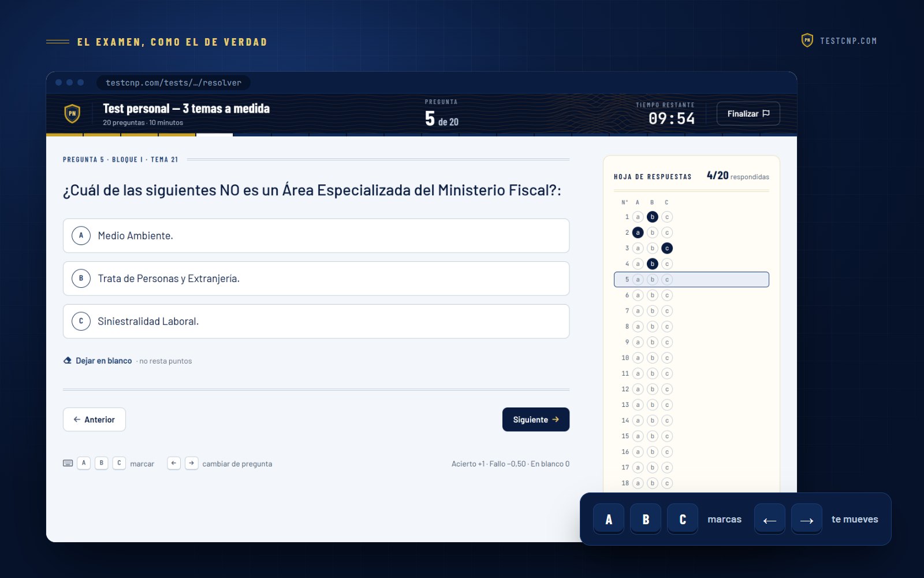Screen dimensions: 924x578
Task: Click the '20 preguntas · 10 minutos' subtitle
Action: (143, 123)
